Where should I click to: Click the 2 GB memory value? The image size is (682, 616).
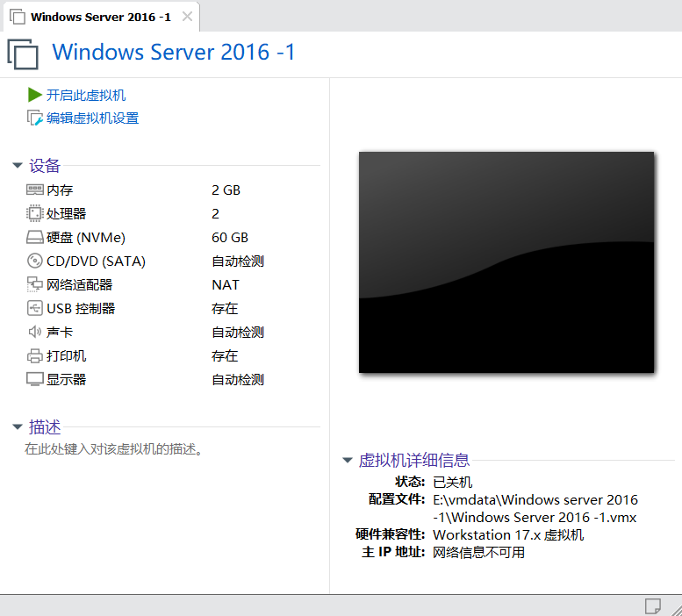226,190
